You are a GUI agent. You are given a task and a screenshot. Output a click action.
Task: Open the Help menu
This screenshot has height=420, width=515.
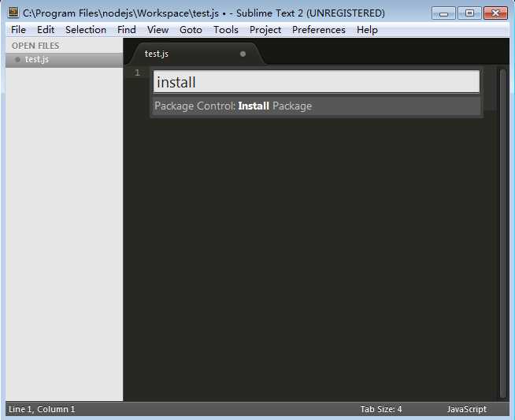(367, 30)
